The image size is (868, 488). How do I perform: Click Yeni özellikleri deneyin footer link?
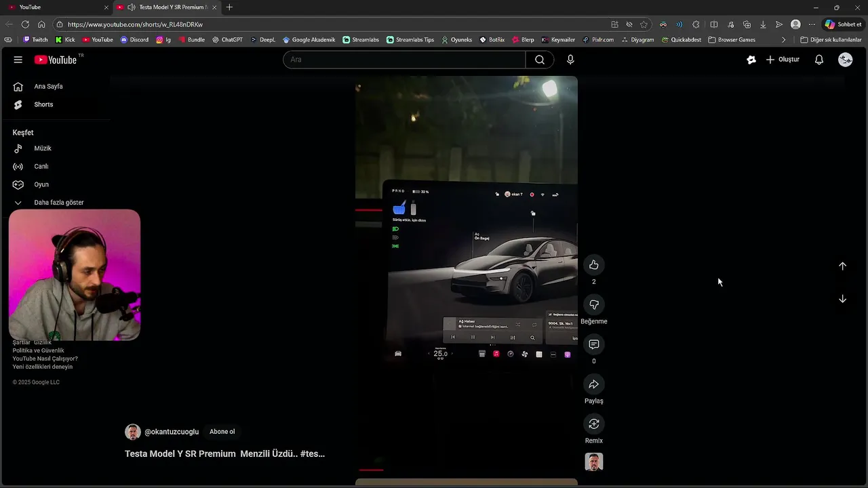tap(42, 367)
